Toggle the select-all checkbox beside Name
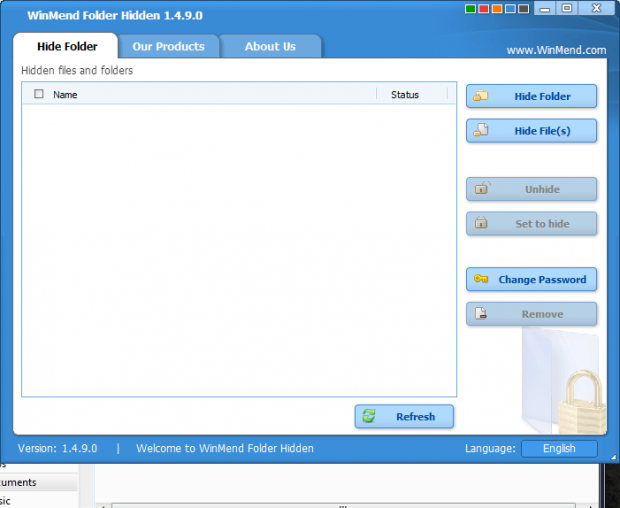The height and width of the screenshot is (508, 620). 39,95
